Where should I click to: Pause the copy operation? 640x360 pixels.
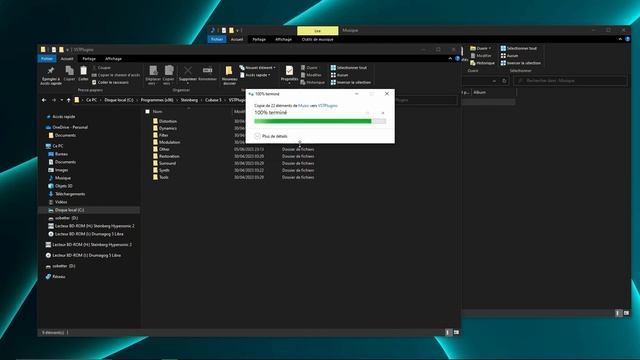pyautogui.click(x=367, y=113)
